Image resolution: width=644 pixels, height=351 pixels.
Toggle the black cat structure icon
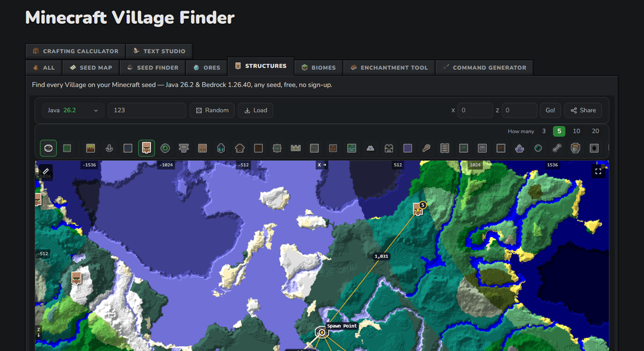point(389,148)
